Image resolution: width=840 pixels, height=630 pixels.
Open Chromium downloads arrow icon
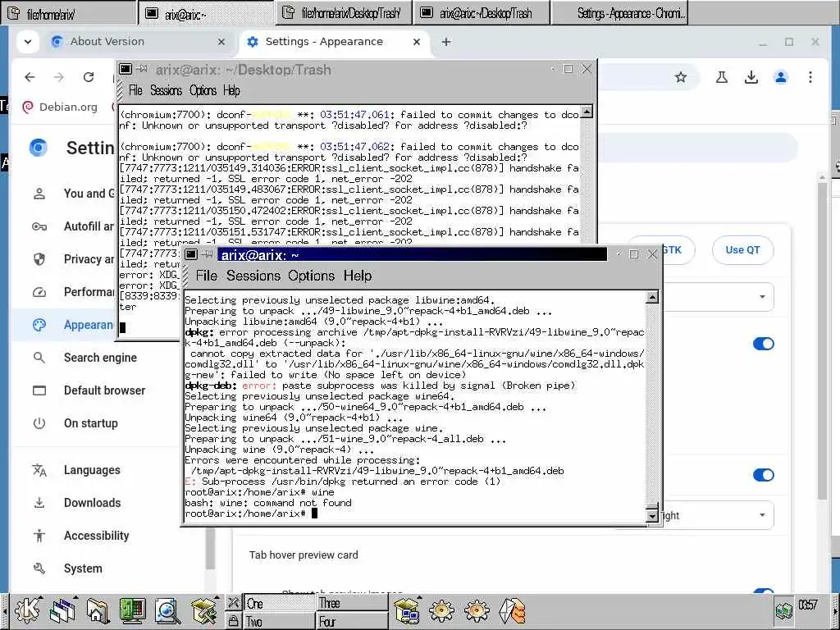pos(751,77)
